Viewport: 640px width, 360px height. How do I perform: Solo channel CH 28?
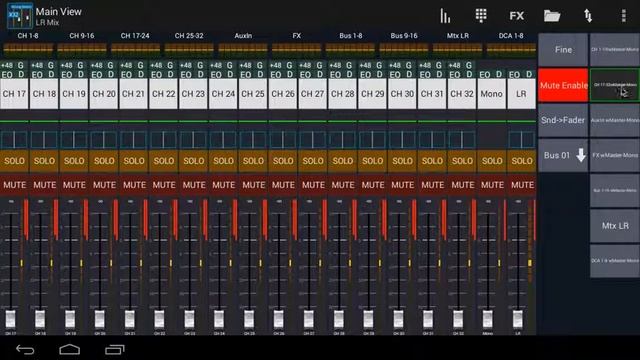coord(342,161)
